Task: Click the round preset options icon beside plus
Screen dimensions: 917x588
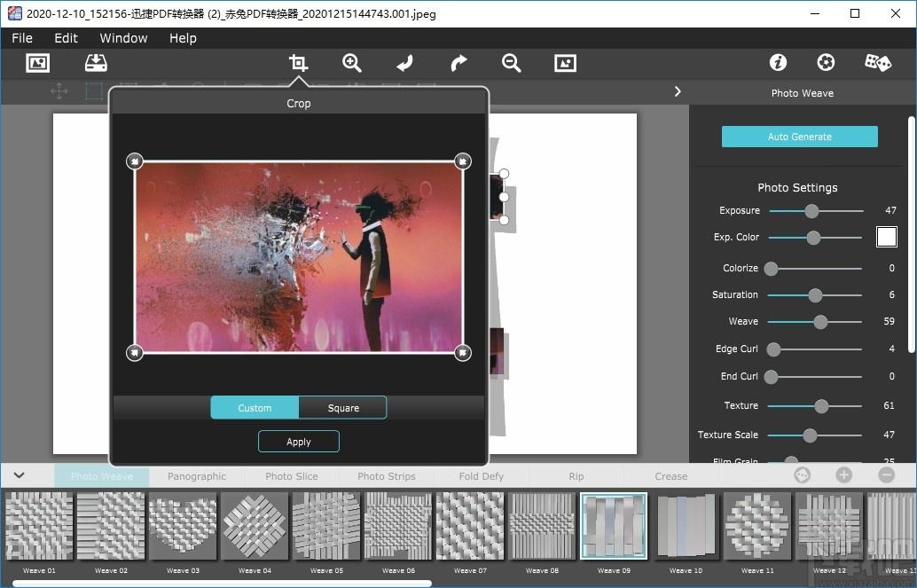Action: coord(803,475)
